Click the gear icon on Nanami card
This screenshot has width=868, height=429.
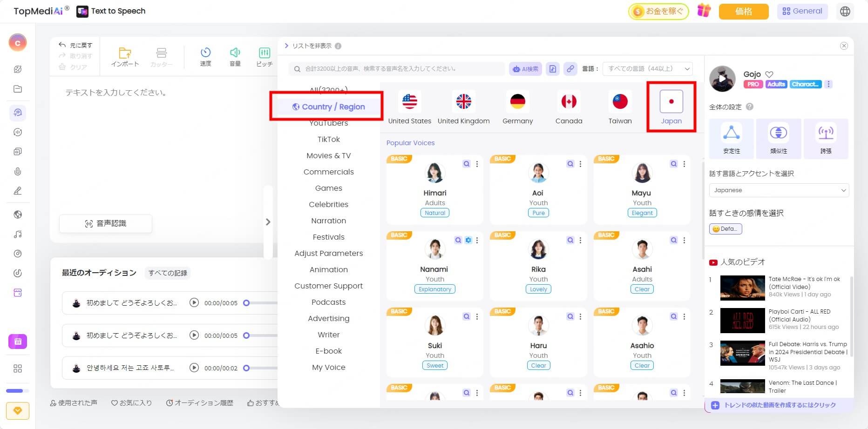tap(468, 240)
